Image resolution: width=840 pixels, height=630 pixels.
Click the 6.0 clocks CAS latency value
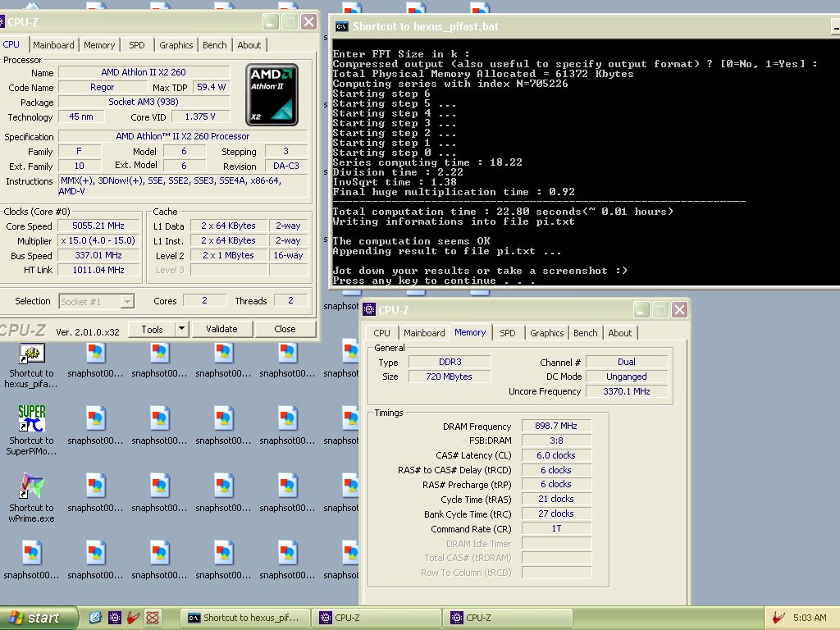556,455
